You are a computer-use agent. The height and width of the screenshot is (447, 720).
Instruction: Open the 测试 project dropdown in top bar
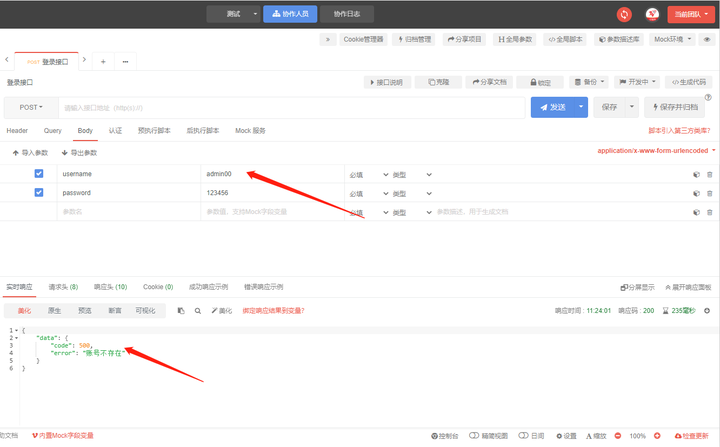click(234, 14)
